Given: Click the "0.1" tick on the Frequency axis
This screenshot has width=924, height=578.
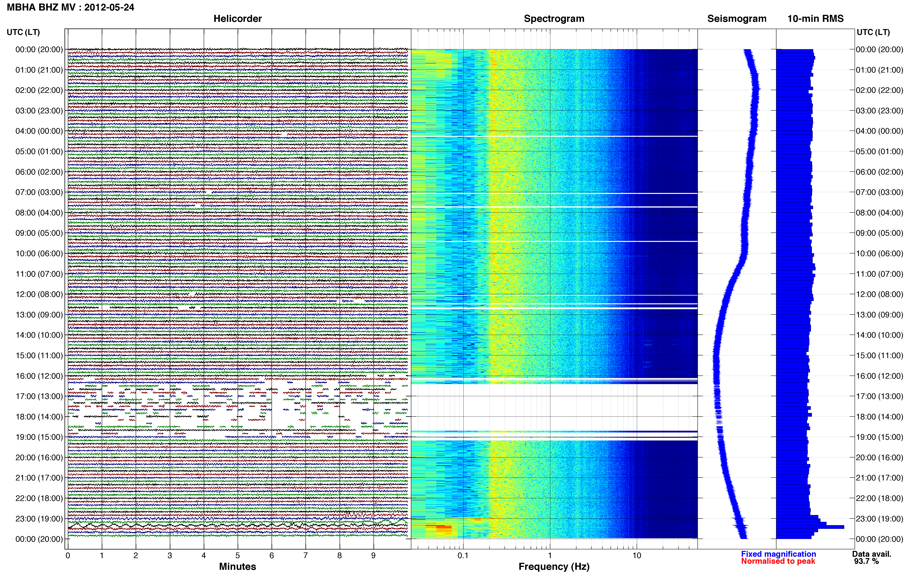Looking at the screenshot, I should tap(463, 556).
